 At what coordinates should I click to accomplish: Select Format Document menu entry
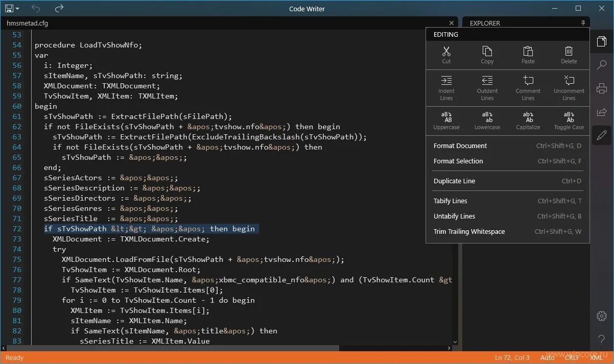[508, 145]
